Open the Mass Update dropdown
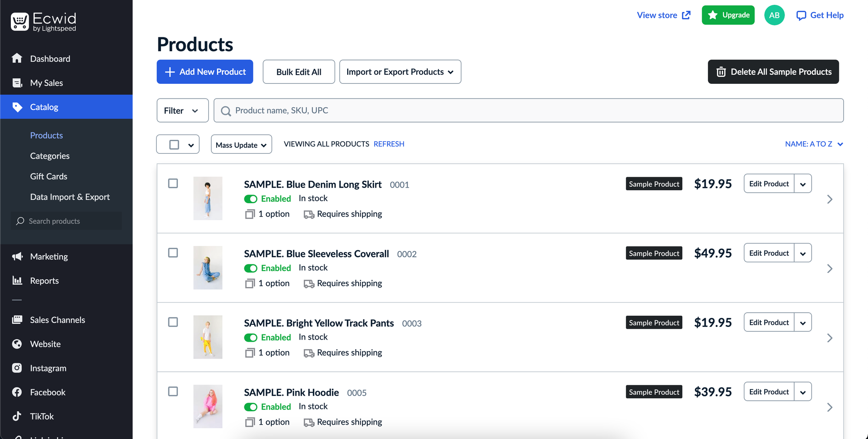 pyautogui.click(x=241, y=144)
